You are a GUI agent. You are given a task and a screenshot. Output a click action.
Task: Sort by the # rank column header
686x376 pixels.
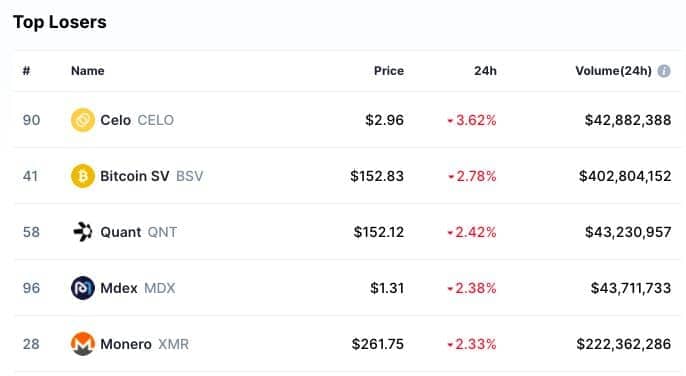(26, 71)
